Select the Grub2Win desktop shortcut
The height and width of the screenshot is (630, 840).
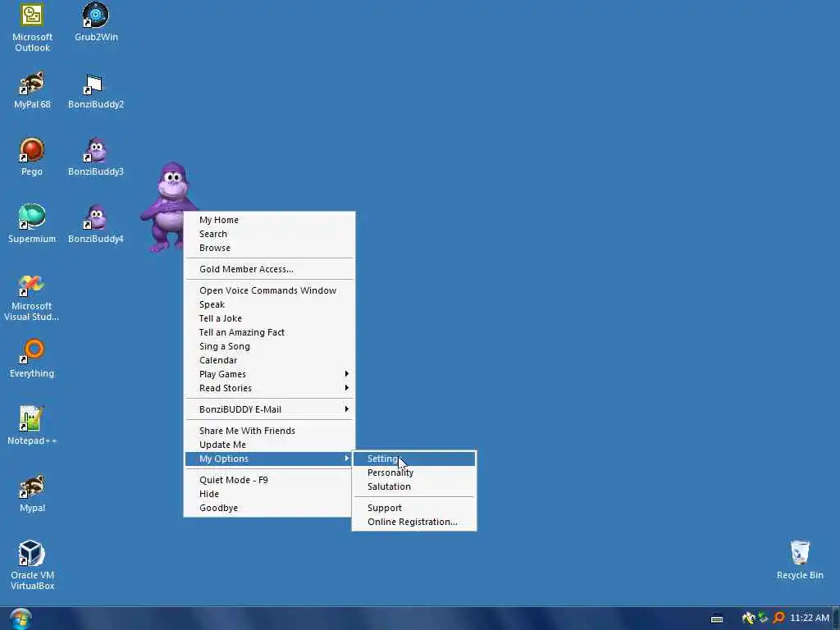[96, 22]
